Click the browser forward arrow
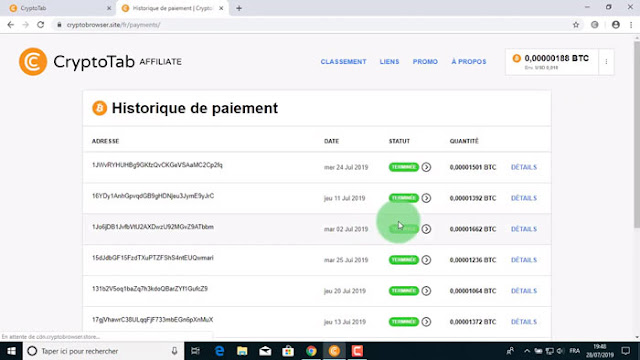The image size is (640, 360). tap(25, 25)
